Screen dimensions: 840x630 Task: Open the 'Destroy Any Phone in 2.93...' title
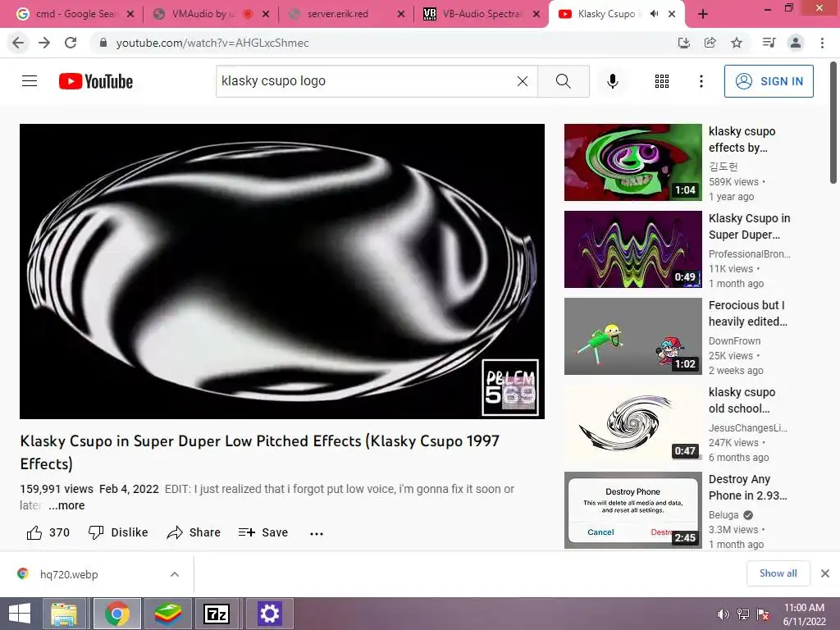tap(748, 487)
